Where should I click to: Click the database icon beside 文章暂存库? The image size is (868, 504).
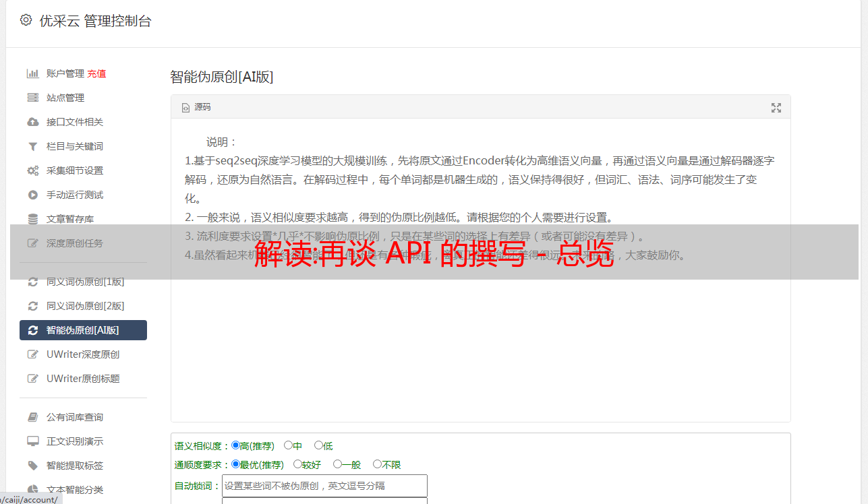pyautogui.click(x=32, y=219)
